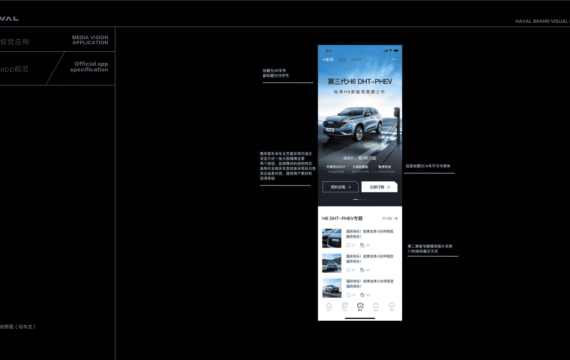Screen dimensions: 570x360
Task: Click the H6 DHT-PHEV专题 section title
Action: click(342, 219)
